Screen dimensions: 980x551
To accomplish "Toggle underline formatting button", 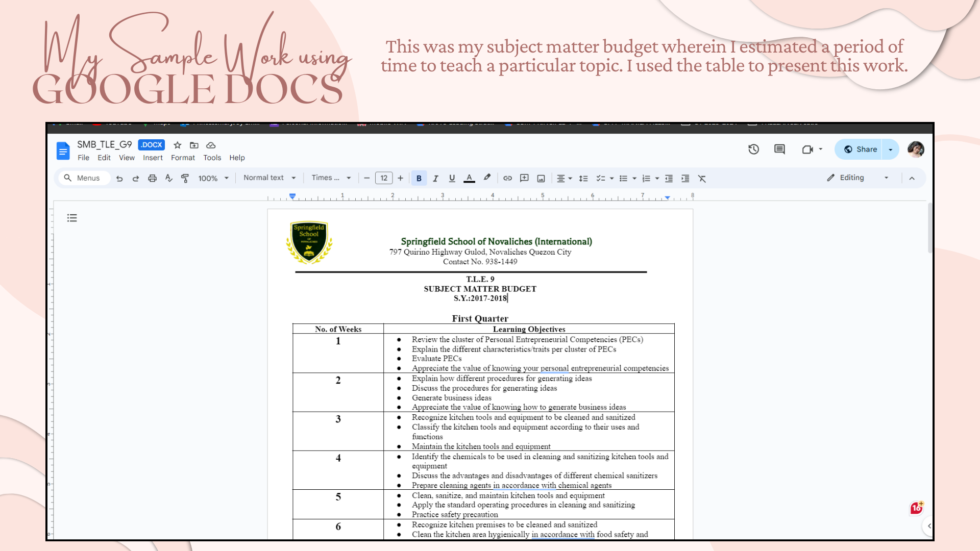I will (452, 178).
